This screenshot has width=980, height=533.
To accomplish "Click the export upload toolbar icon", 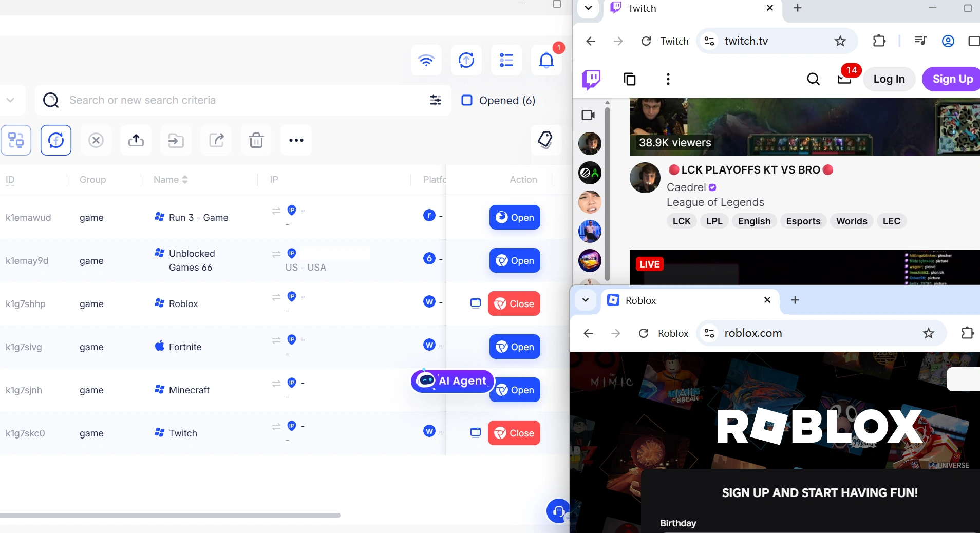I will (x=136, y=140).
